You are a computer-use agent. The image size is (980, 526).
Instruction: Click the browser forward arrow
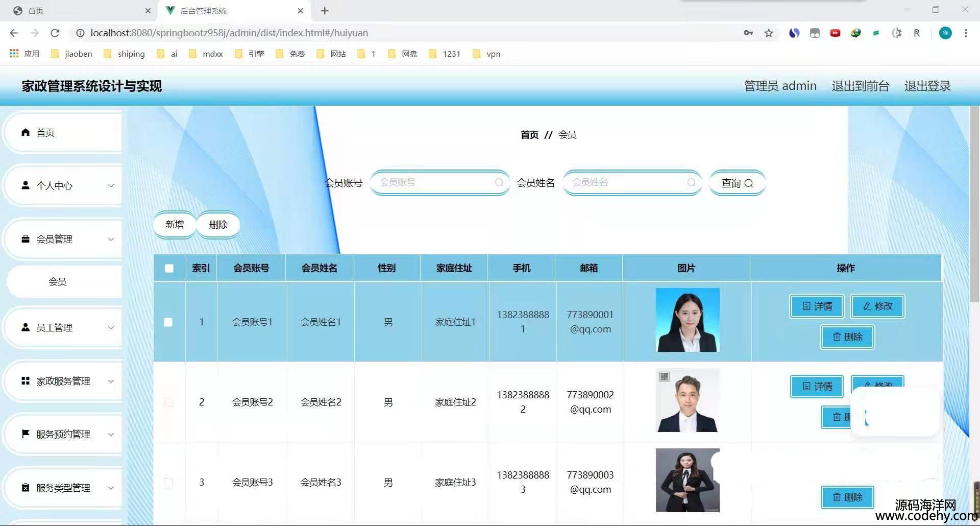pos(34,33)
